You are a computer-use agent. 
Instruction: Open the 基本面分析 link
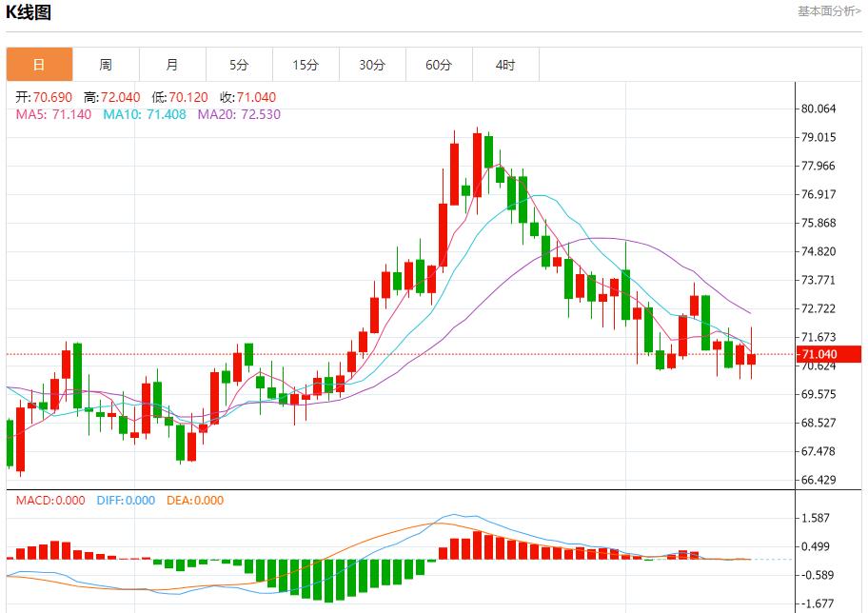829,11
